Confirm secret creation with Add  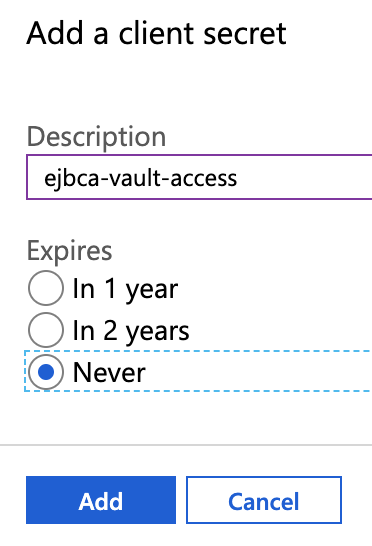click(x=101, y=500)
